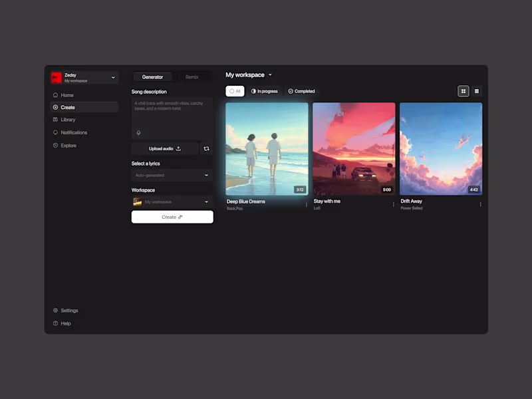Filter songs by Completed

pyautogui.click(x=301, y=91)
